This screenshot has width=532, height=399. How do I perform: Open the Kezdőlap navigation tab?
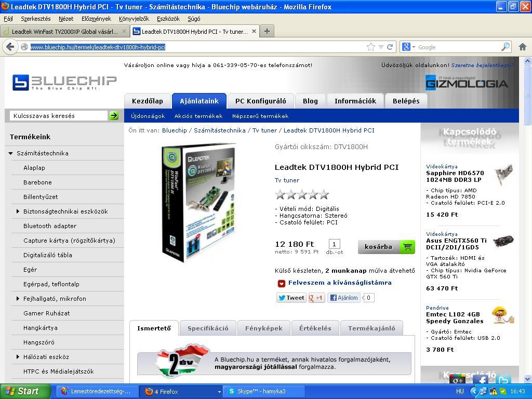(x=147, y=101)
